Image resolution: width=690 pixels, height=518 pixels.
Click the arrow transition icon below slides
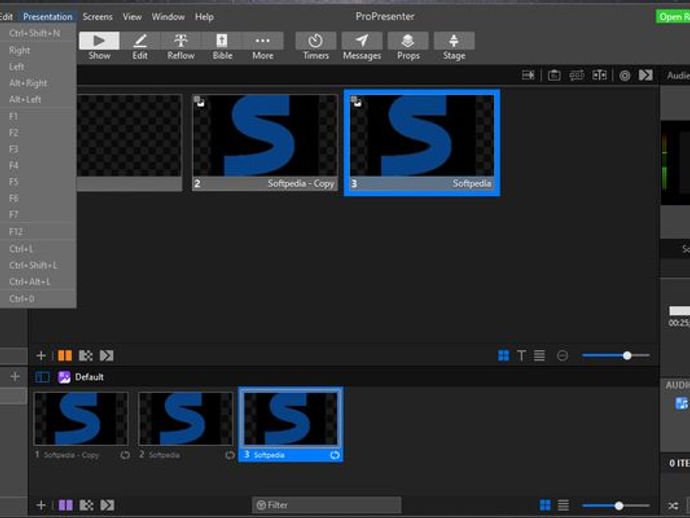106,356
